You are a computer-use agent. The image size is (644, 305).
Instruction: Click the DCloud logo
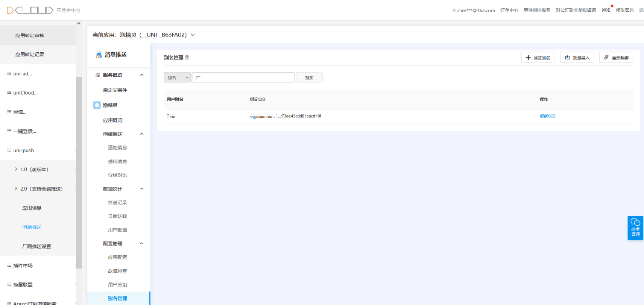pyautogui.click(x=30, y=10)
